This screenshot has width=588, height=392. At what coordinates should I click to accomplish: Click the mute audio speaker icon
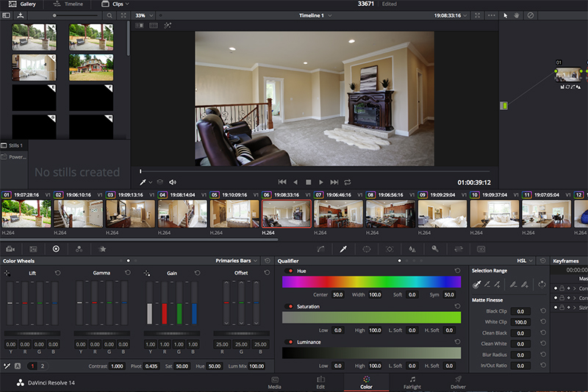[173, 182]
